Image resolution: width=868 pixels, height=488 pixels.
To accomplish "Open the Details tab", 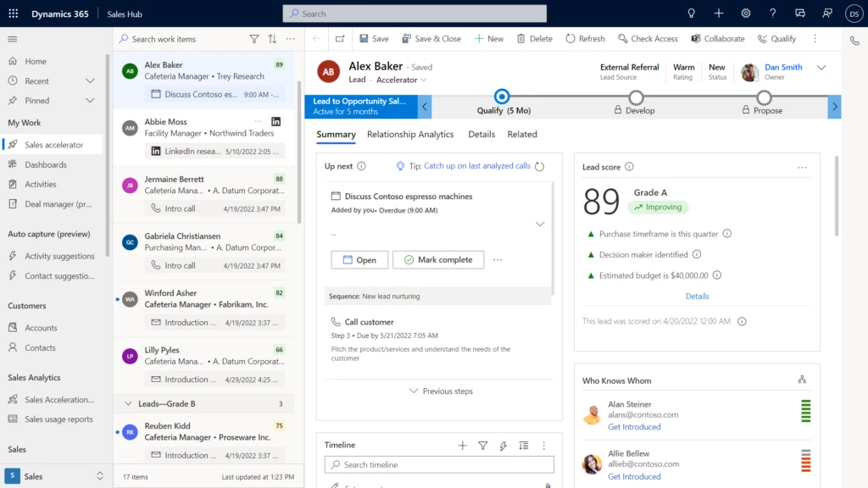I will pos(481,134).
